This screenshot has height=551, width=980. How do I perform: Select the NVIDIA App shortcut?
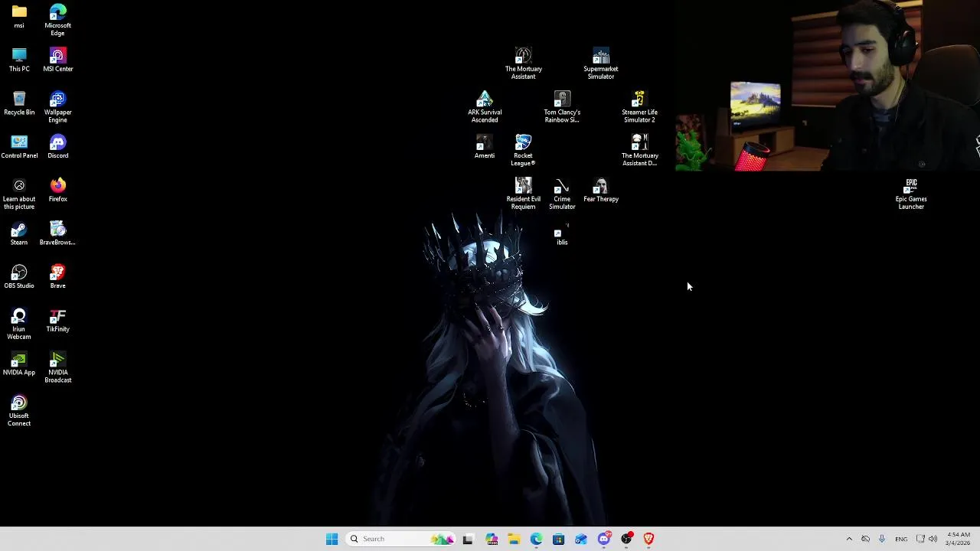tap(19, 364)
